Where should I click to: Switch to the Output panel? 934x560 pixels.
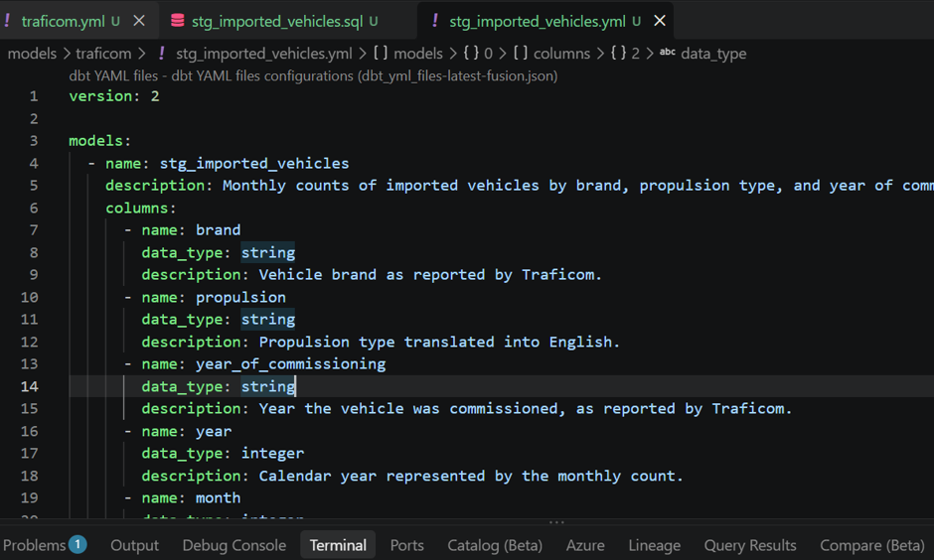(x=134, y=545)
